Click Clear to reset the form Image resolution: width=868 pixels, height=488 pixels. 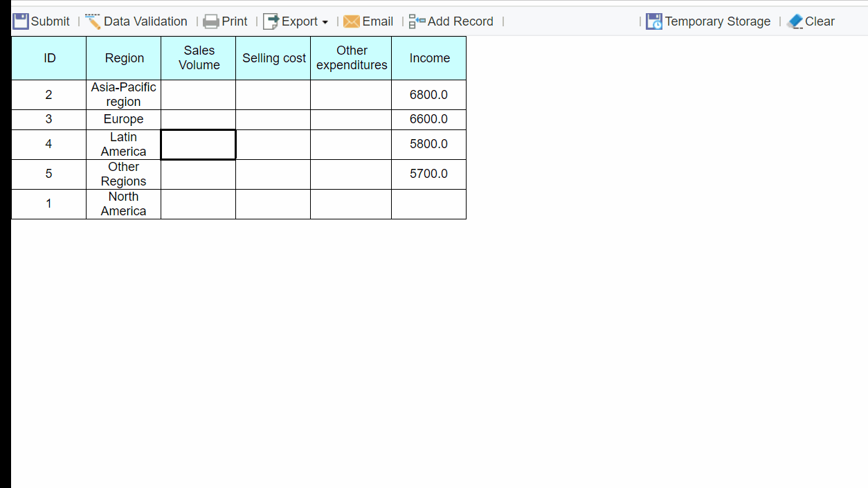tap(820, 21)
